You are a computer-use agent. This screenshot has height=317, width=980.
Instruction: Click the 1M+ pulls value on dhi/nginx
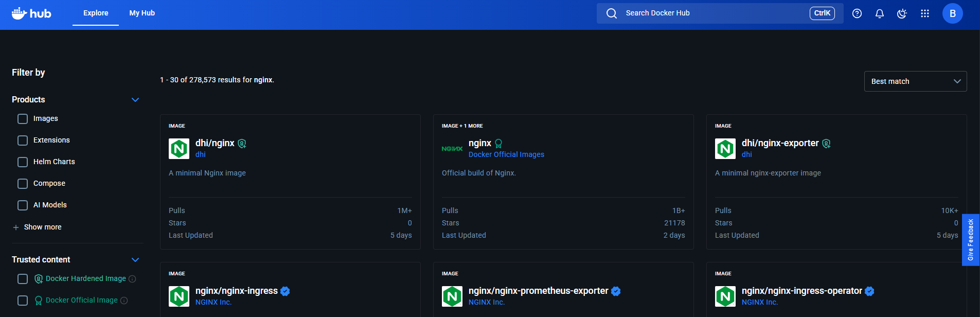click(405, 210)
